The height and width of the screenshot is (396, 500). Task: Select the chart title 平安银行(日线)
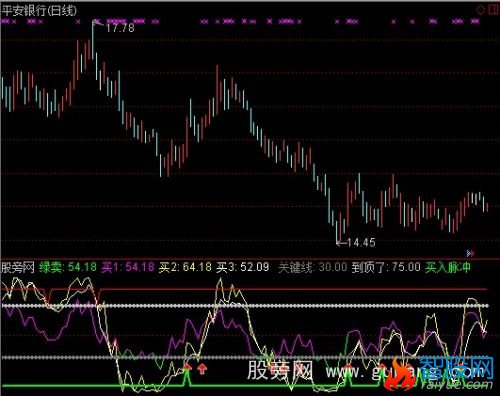coord(39,10)
